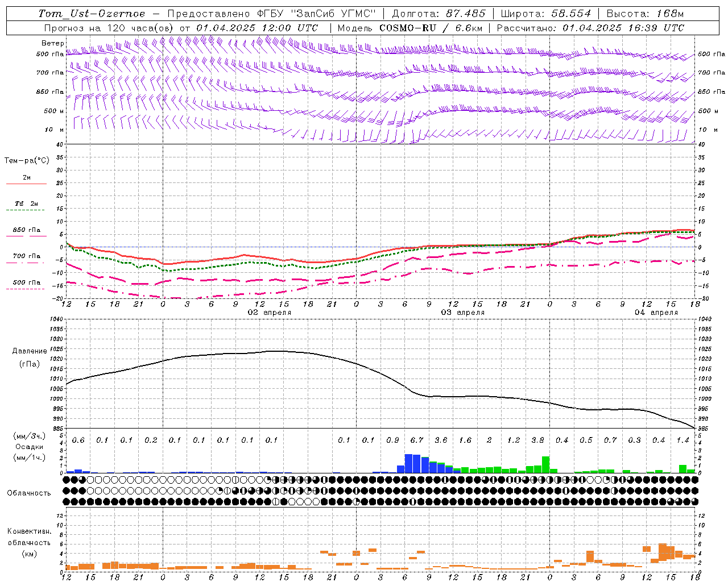728x582 pixels.
Task: Click the '(мм/1ч.)' precipitation unit label
Action: [x=29, y=458]
